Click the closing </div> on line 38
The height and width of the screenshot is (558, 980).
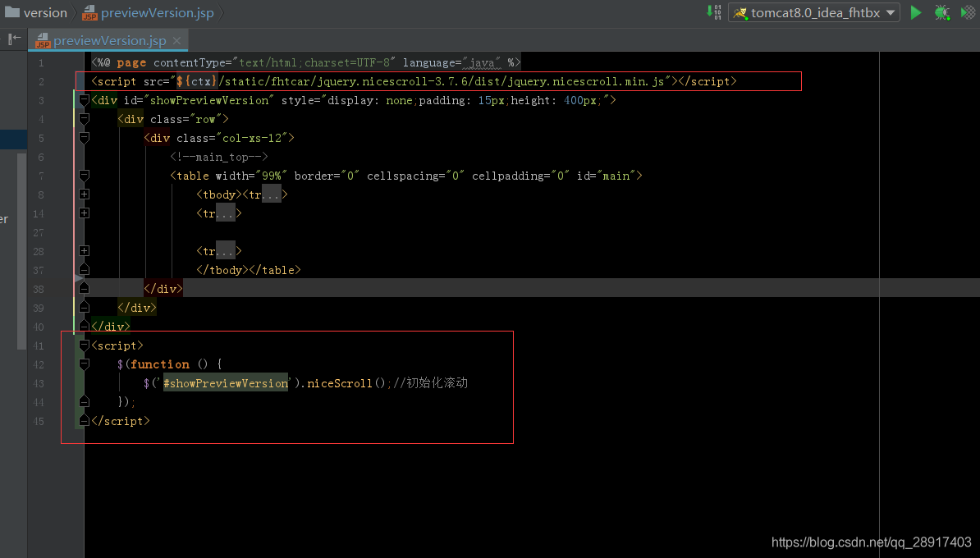[x=163, y=289]
